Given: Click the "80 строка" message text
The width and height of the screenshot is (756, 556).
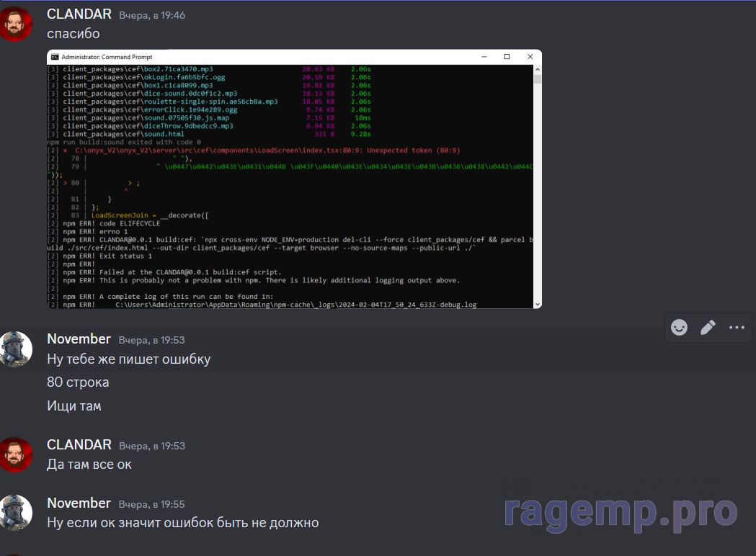Looking at the screenshot, I should [78, 382].
